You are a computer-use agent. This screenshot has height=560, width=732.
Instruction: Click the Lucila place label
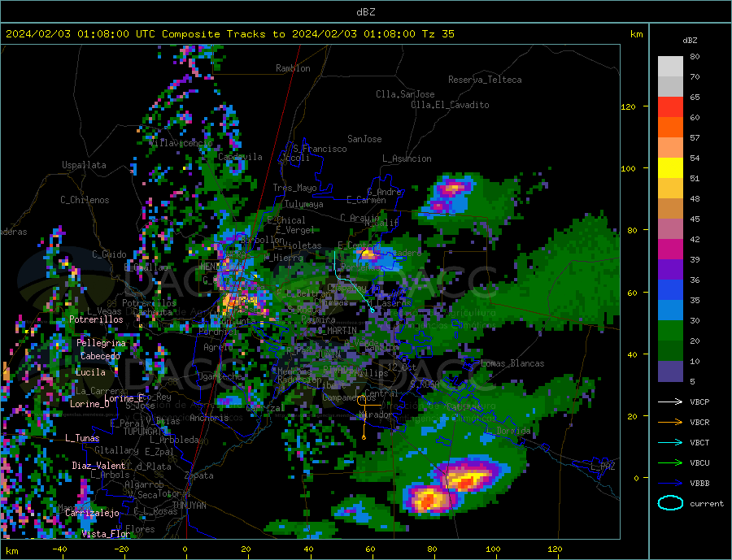90,372
